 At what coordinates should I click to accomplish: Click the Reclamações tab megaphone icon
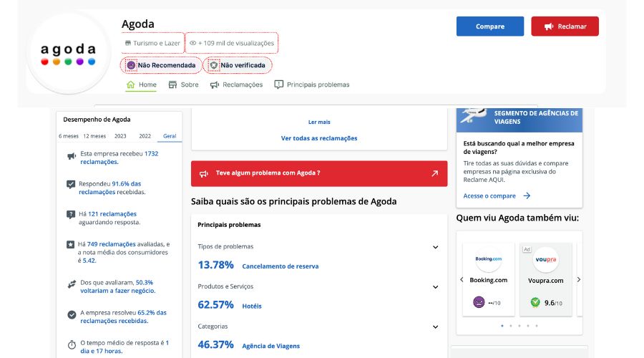[x=215, y=85]
